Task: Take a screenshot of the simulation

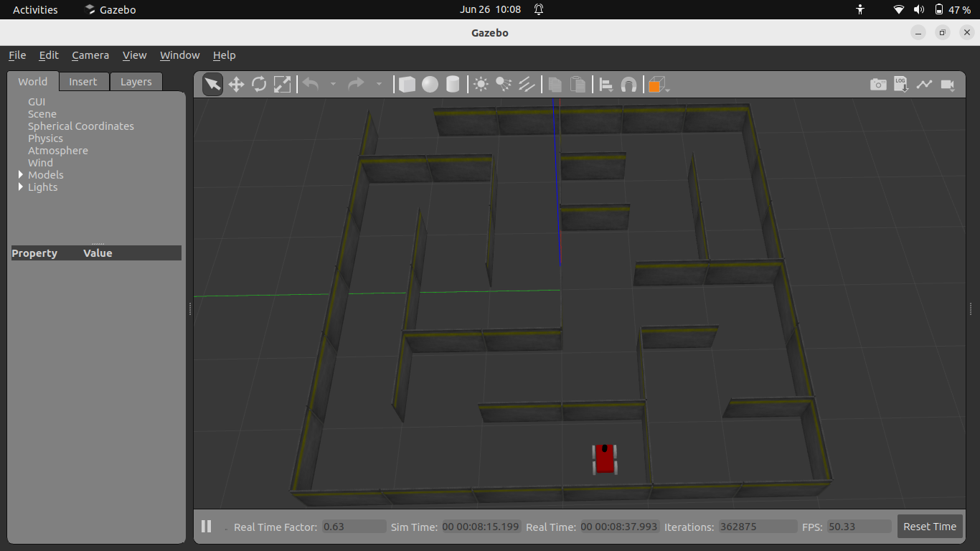Action: click(878, 84)
